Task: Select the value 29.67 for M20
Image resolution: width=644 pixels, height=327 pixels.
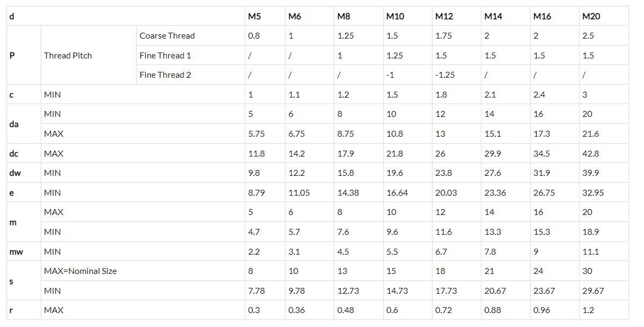Action: (x=593, y=291)
